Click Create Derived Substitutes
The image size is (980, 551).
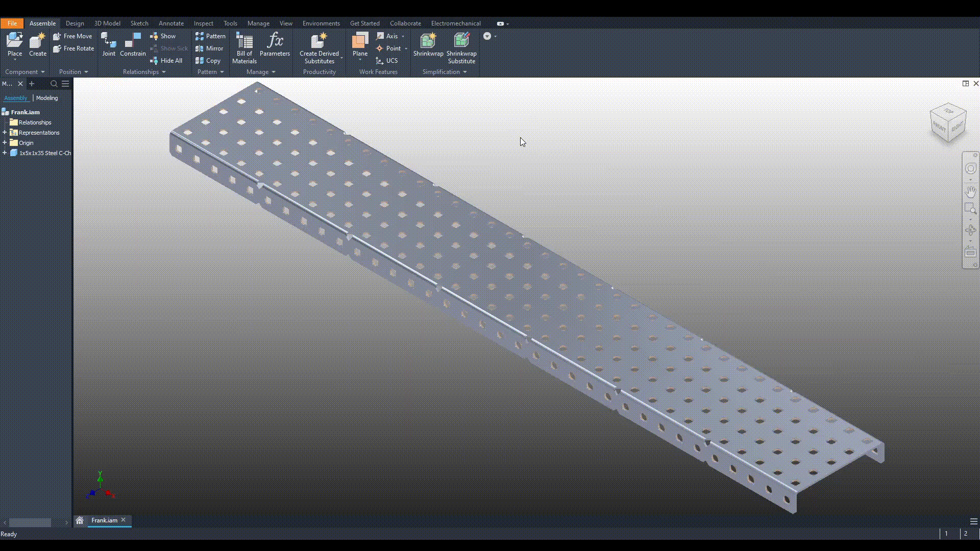[319, 48]
